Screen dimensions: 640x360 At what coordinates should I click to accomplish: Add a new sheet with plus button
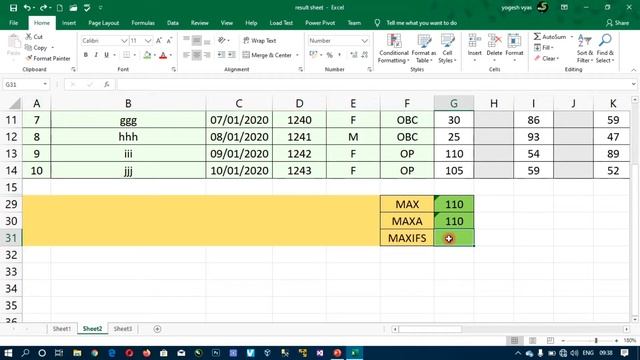point(157,329)
